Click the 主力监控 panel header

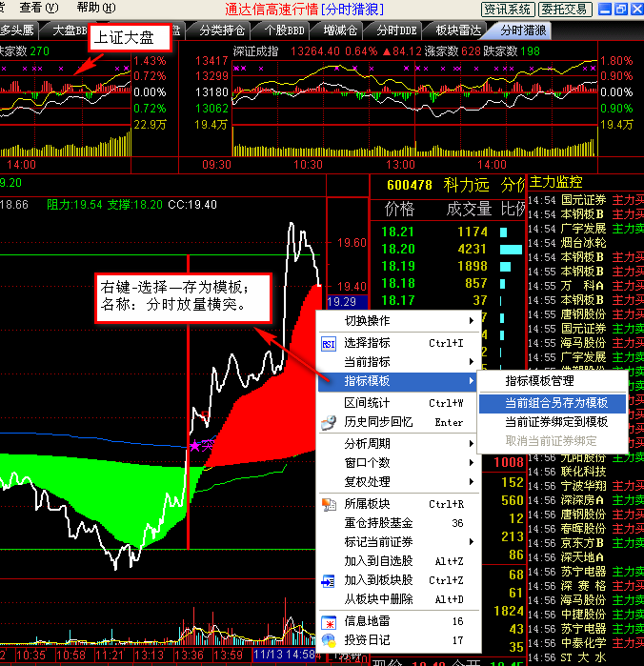tap(555, 182)
